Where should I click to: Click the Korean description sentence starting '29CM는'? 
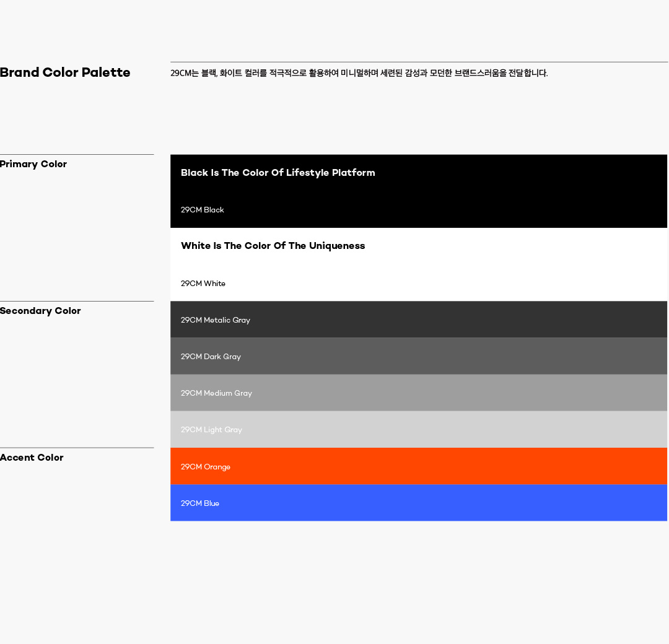tap(359, 73)
